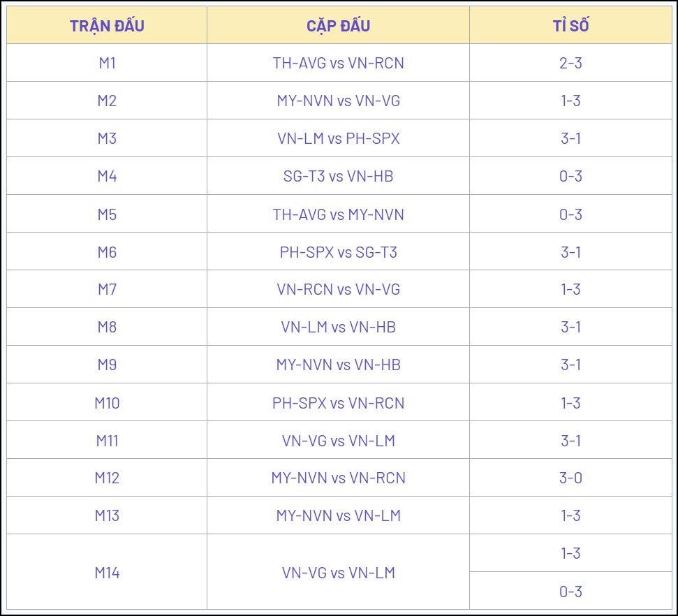678x616 pixels.
Task: Click the 0-3 score in M14
Action: 570,591
